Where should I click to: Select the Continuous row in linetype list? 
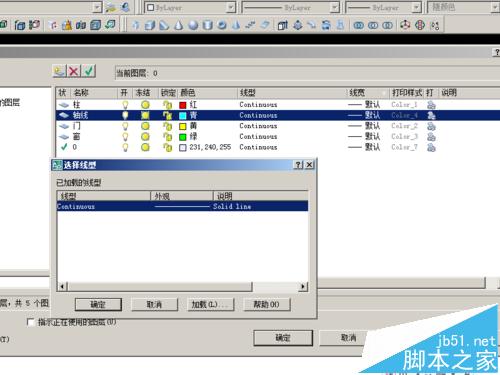182,206
